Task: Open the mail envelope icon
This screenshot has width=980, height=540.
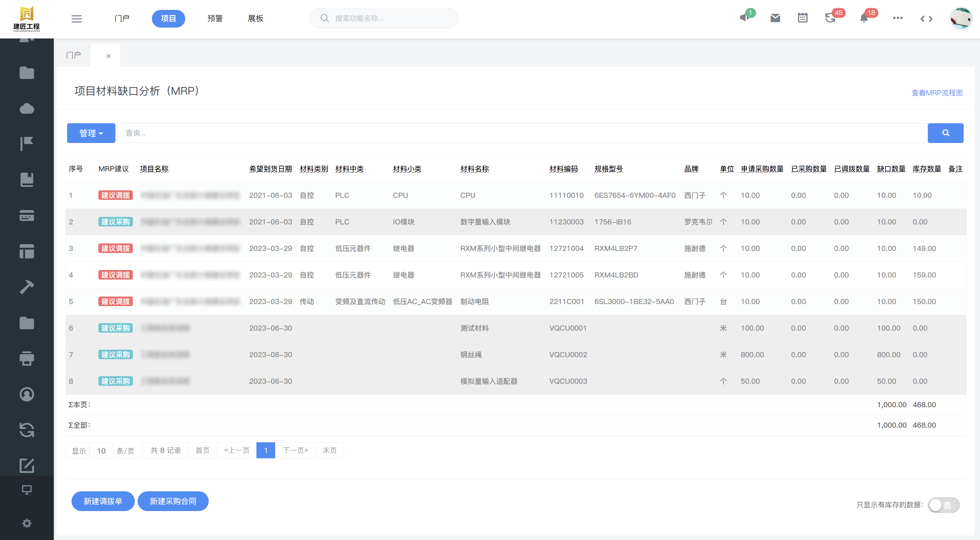Action: 775,18
